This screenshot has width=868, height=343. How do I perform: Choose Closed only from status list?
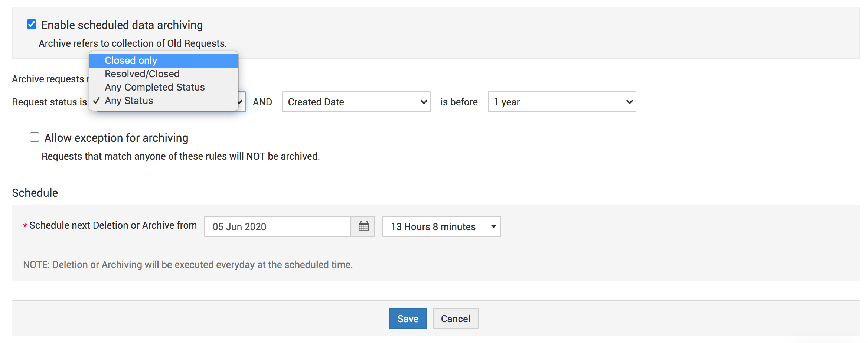pos(131,61)
